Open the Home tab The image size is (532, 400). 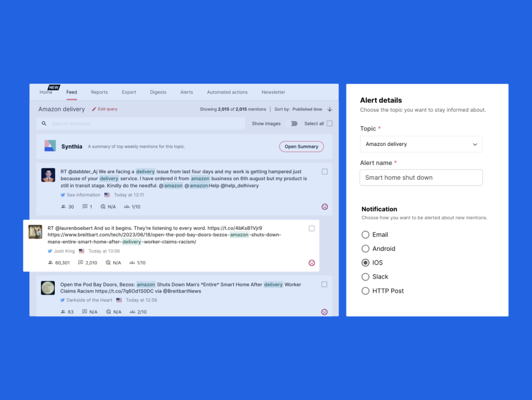(46, 92)
